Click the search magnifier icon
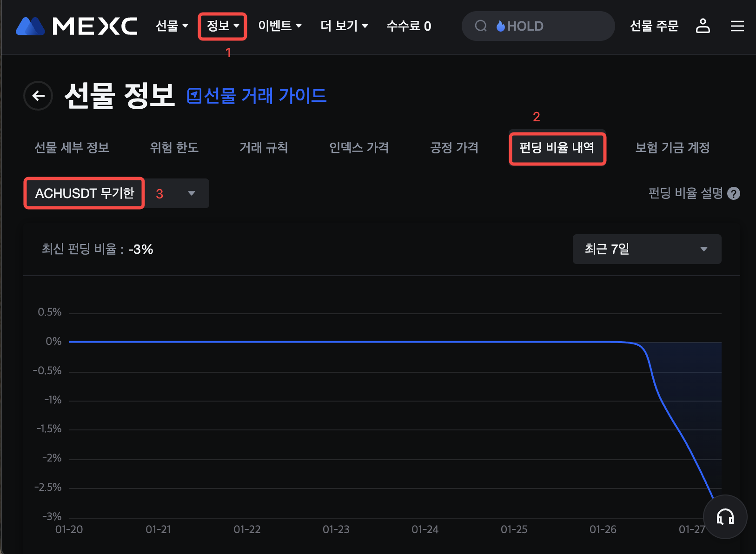756x554 pixels. click(x=481, y=26)
